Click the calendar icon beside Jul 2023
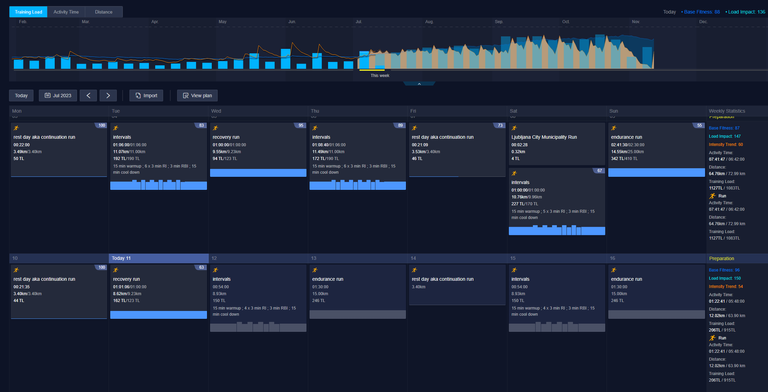768x392 pixels. (x=48, y=96)
